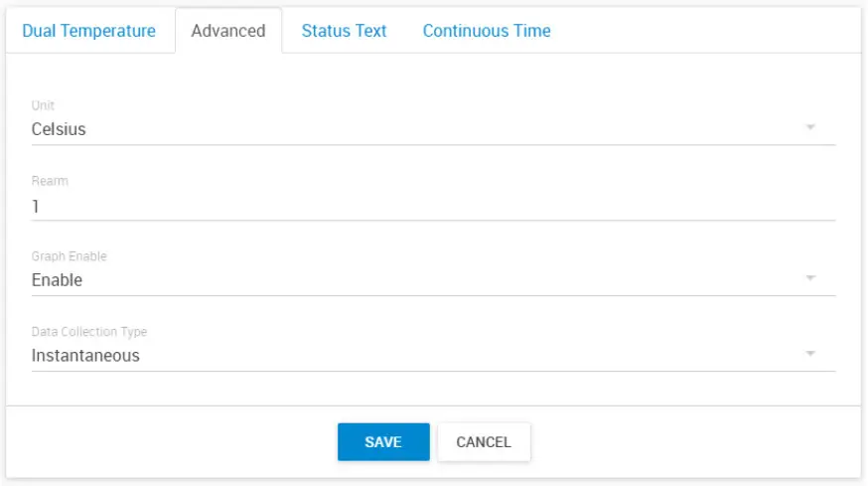Click the Graph Enable label
868x486 pixels.
[x=69, y=256]
